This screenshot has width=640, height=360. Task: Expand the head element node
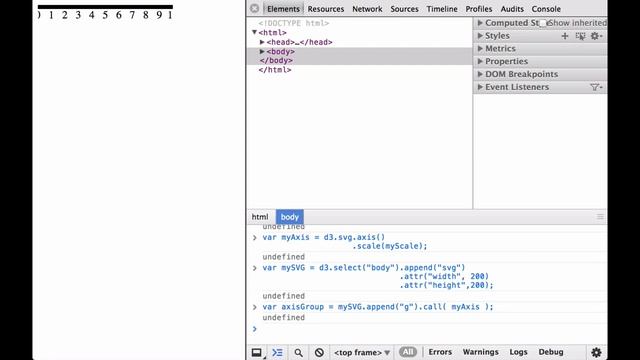click(262, 42)
